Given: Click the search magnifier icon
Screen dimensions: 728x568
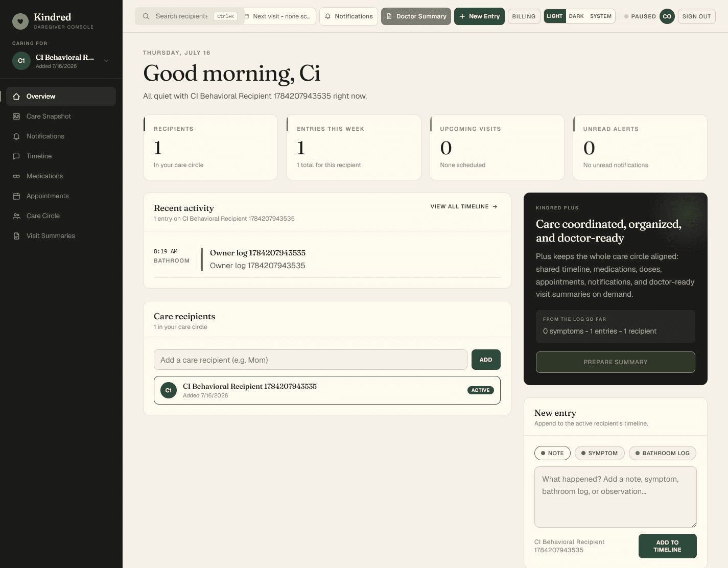Looking at the screenshot, I should click(146, 16).
